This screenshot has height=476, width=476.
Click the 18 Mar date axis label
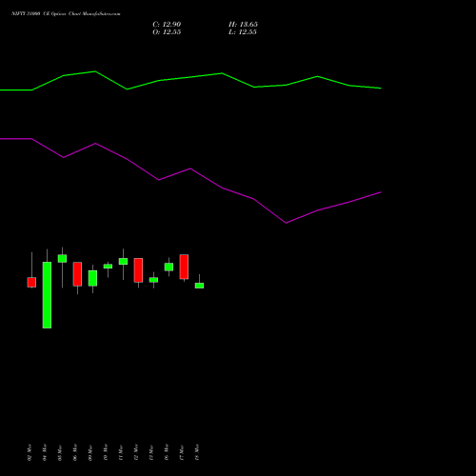197,452
